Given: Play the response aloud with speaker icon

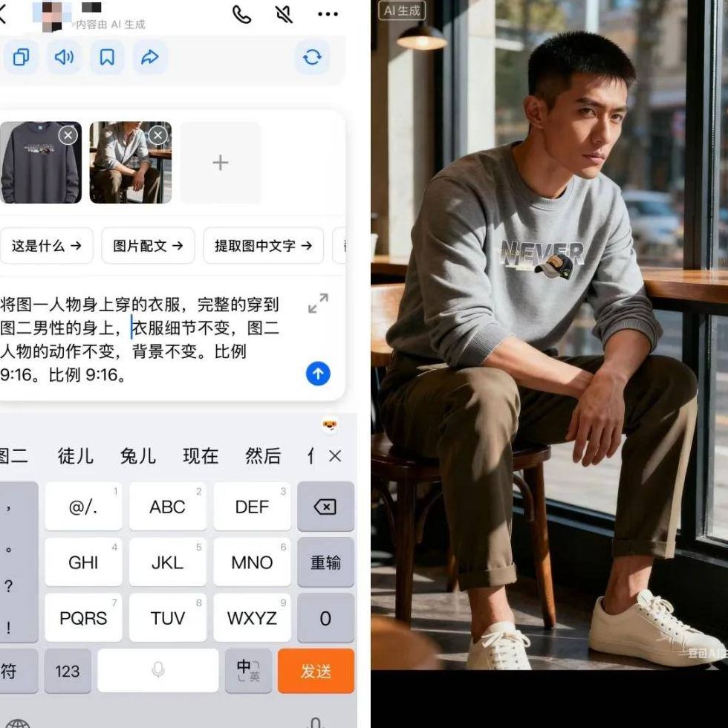Looking at the screenshot, I should pyautogui.click(x=64, y=57).
